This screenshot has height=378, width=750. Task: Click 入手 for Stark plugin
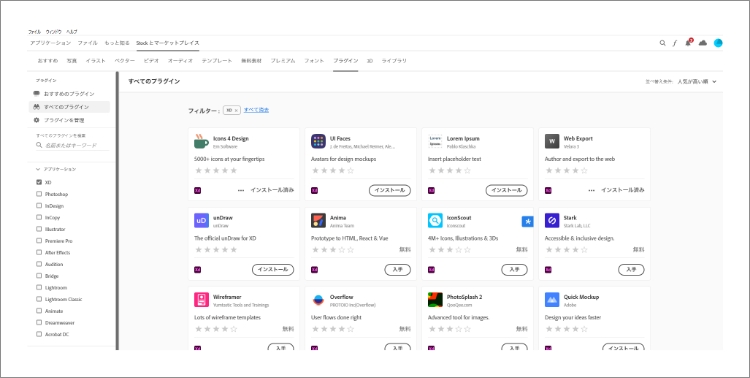tap(631, 269)
